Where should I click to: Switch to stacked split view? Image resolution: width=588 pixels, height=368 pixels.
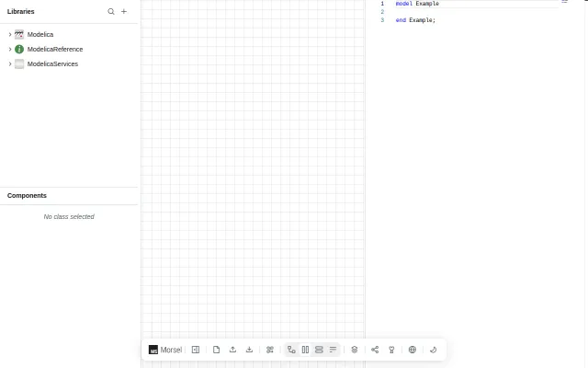[x=319, y=350]
